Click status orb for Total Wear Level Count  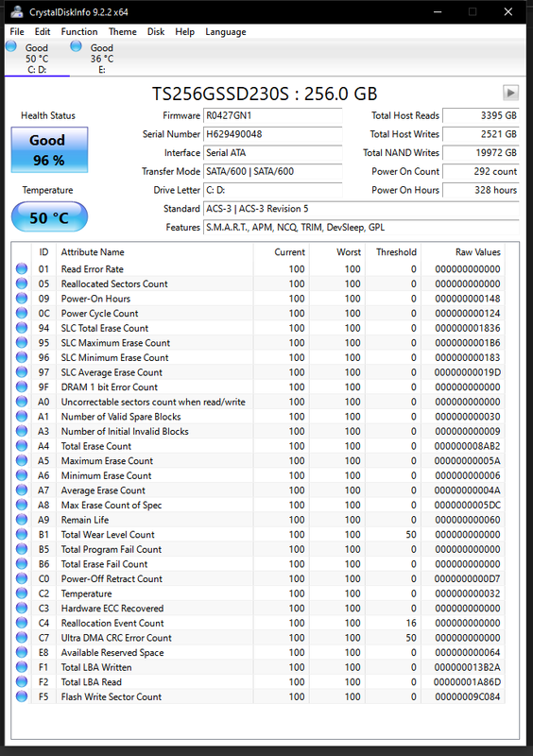[22, 534]
